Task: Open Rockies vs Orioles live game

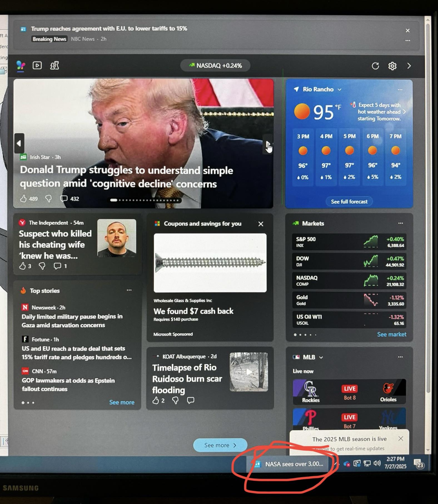Action: [349, 392]
